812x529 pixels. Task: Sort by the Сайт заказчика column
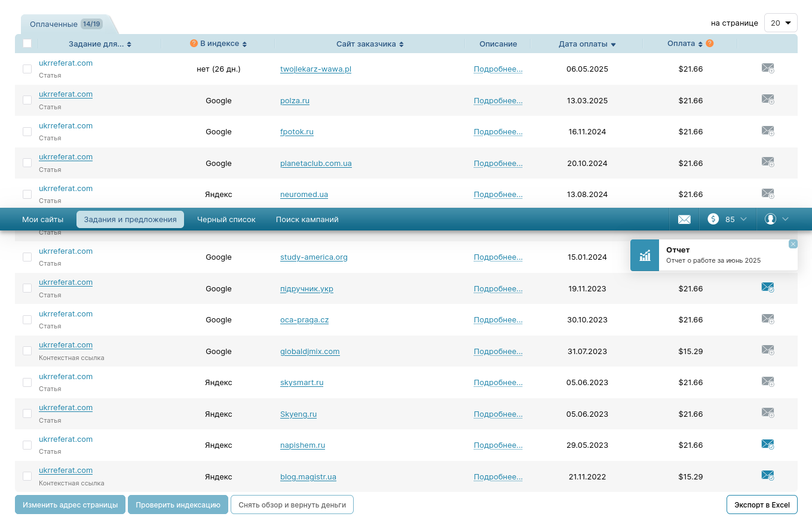pos(370,44)
